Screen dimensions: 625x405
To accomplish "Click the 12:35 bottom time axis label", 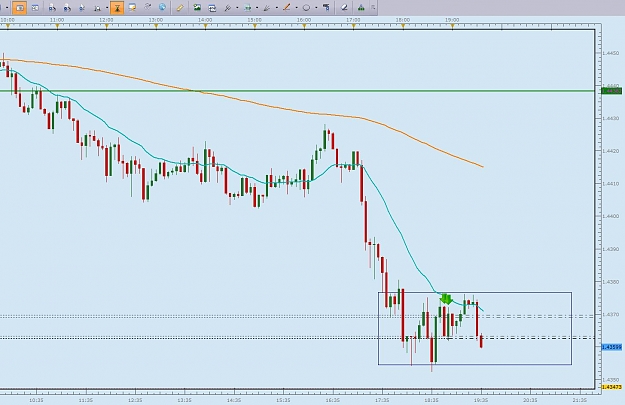I will tap(135, 400).
